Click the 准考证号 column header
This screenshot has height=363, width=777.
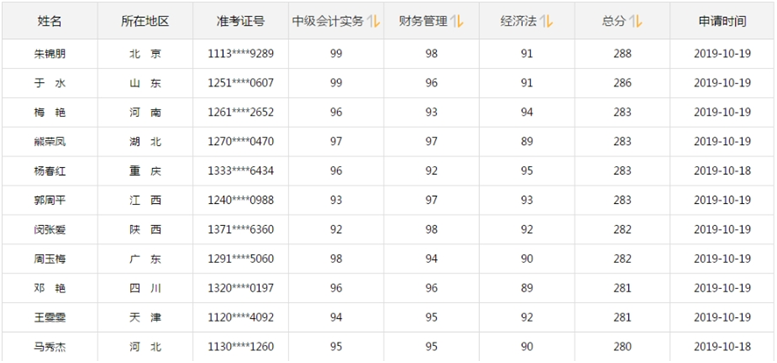[240, 21]
